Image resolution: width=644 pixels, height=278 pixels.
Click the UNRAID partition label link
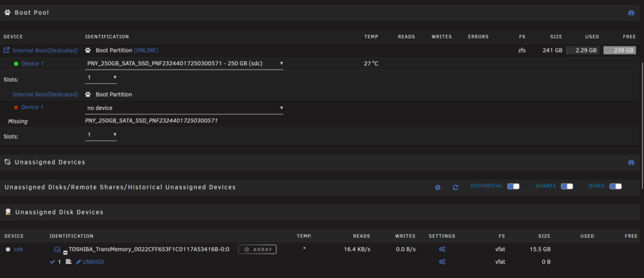pyautogui.click(x=93, y=261)
